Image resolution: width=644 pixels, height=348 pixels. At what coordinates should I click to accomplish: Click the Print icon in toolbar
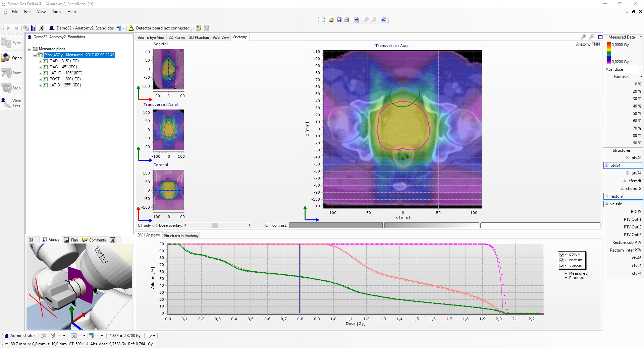[347, 20]
